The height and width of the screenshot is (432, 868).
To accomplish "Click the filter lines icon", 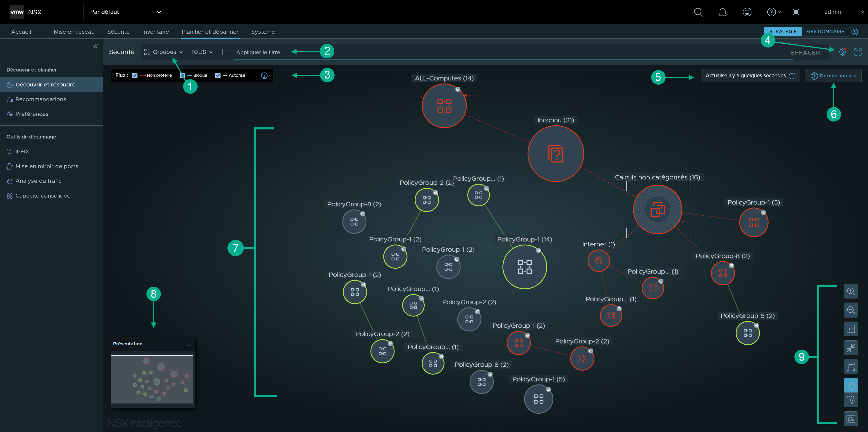I will [x=228, y=52].
